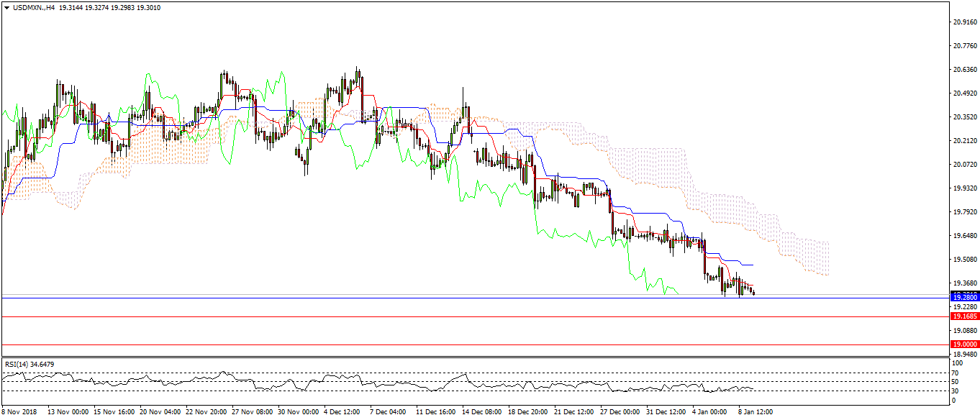Click the 20.9160 price axis label
This screenshot has width=980, height=420.
[x=963, y=22]
